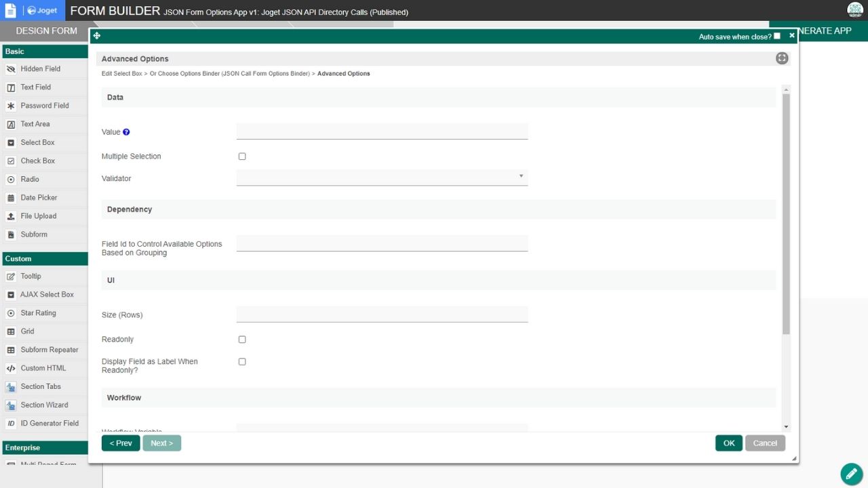The height and width of the screenshot is (488, 868).
Task: Go back with the Prev button
Action: (x=121, y=443)
